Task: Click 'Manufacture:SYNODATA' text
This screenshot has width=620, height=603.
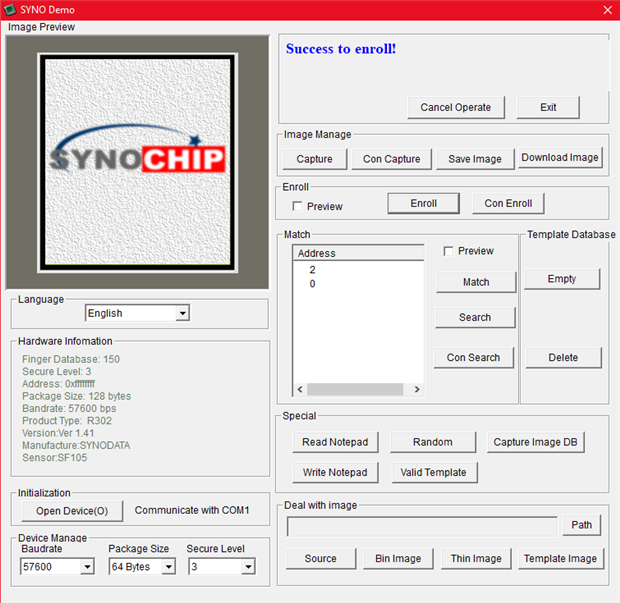Action: coord(76,446)
